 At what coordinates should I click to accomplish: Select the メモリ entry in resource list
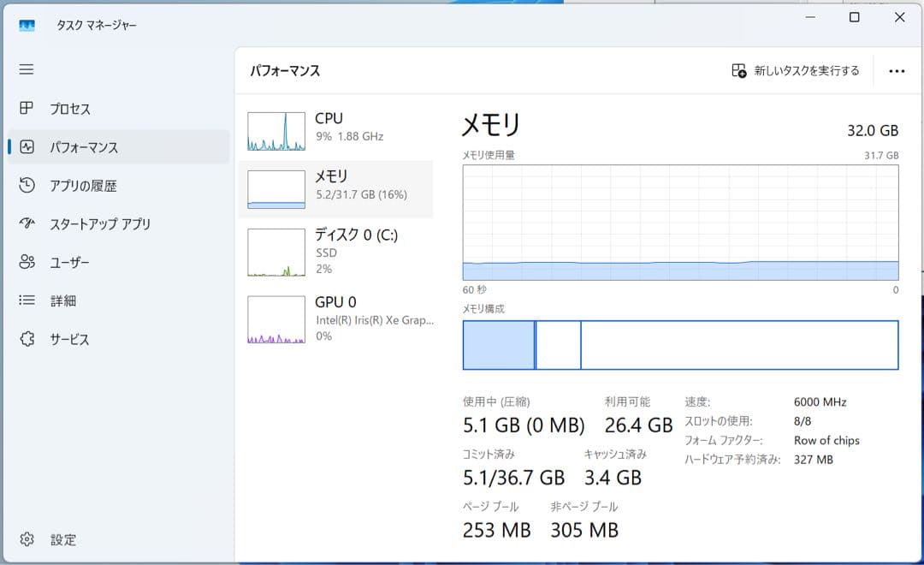(336, 185)
